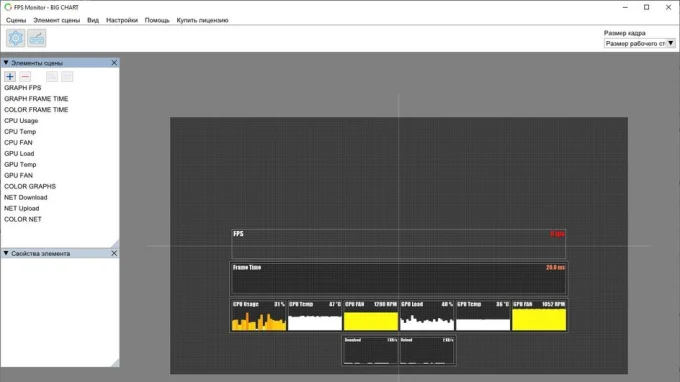
Task: Open the Размер кадра dropdown
Action: (x=640, y=43)
